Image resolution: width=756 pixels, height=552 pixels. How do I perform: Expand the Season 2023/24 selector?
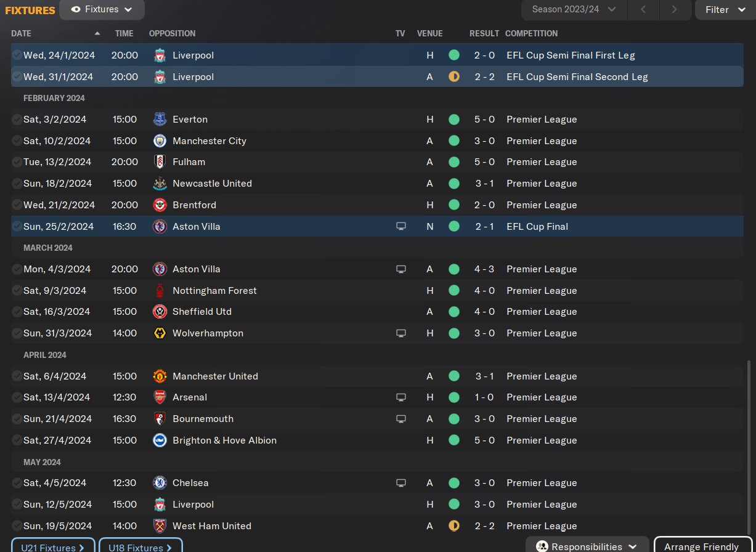[x=574, y=10]
